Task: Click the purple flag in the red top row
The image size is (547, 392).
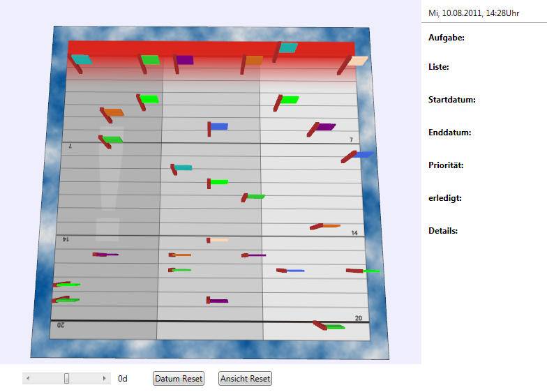Action: pos(184,60)
